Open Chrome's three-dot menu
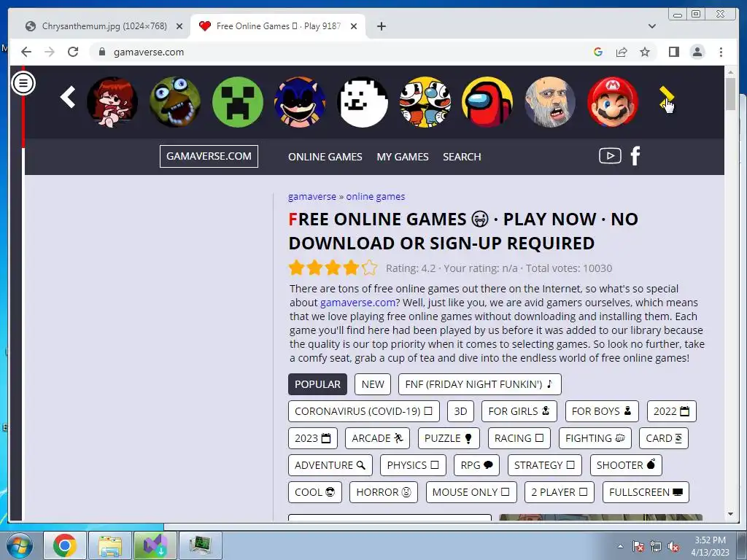The width and height of the screenshot is (747, 560). pyautogui.click(x=721, y=52)
